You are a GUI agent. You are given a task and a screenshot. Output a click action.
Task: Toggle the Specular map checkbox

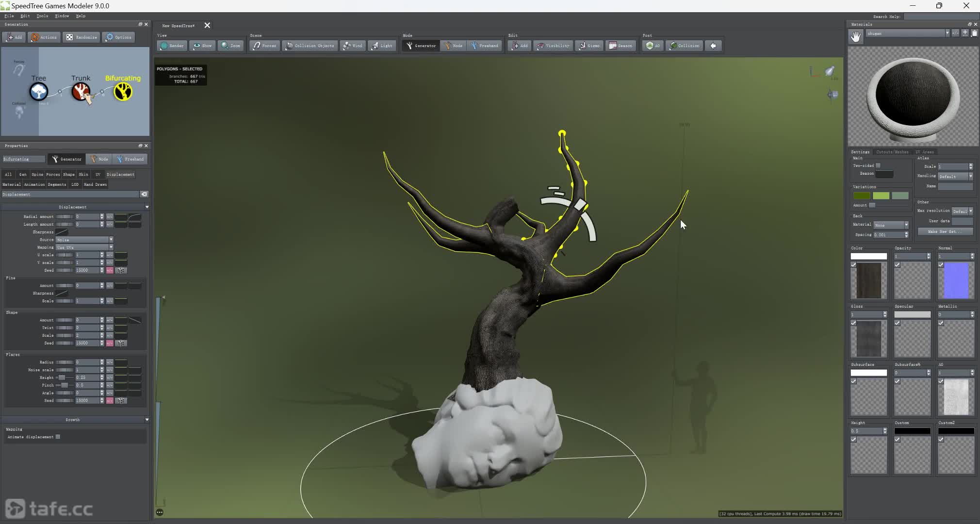point(897,323)
